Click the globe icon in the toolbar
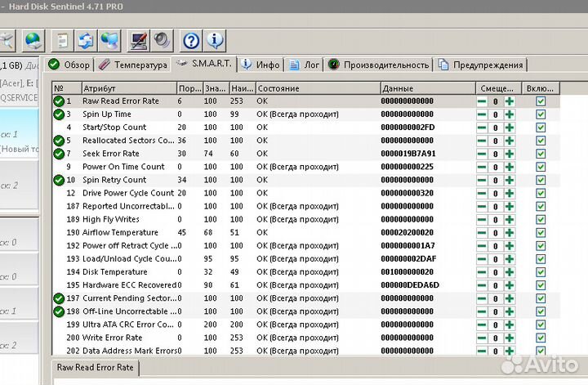588x385 pixels. point(33,39)
